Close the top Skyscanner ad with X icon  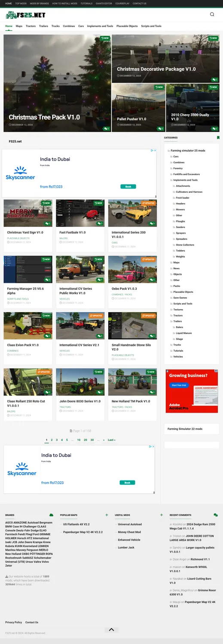coord(155,151)
